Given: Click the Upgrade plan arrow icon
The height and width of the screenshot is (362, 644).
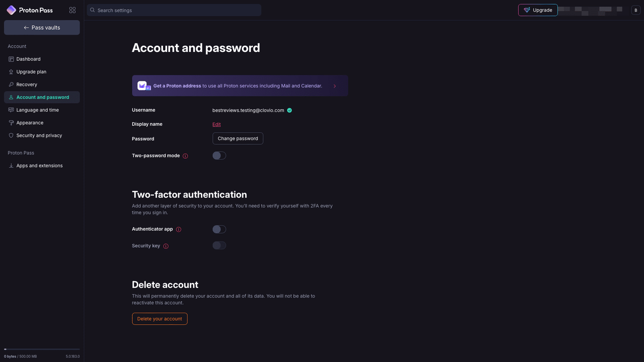Looking at the screenshot, I should pyautogui.click(x=11, y=71).
